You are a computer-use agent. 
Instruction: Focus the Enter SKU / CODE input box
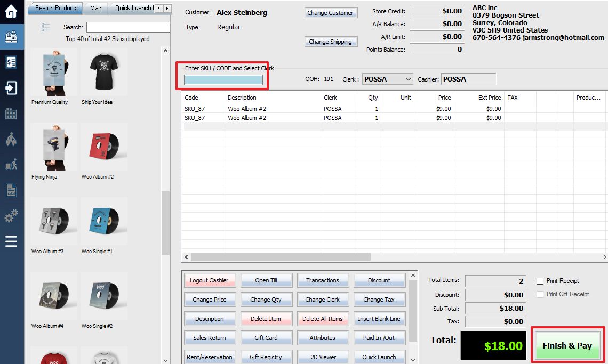coord(223,80)
